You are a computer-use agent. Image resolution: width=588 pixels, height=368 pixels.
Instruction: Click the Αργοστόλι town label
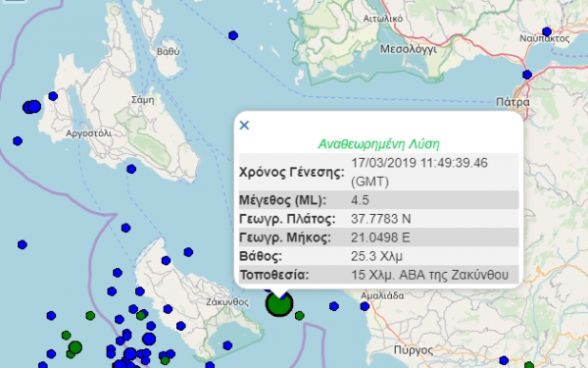point(89,133)
